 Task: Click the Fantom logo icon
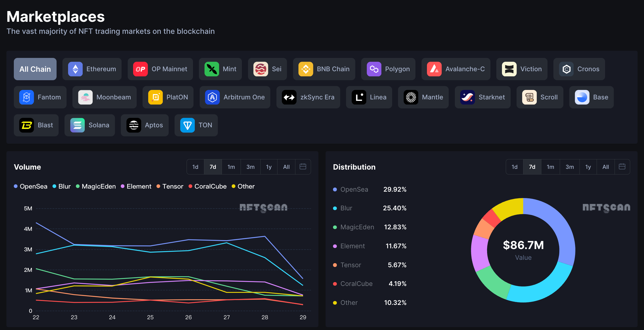pos(27,97)
